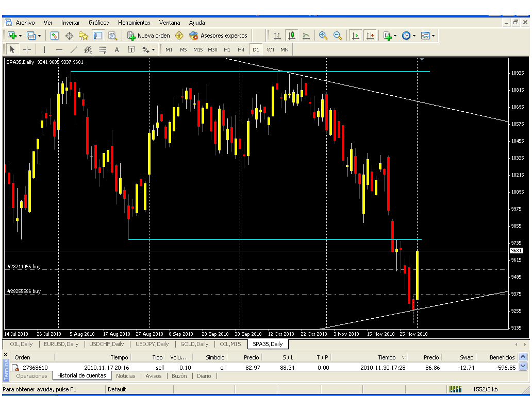
Task: Click the zoom in magnifier icon
Action: (x=323, y=36)
